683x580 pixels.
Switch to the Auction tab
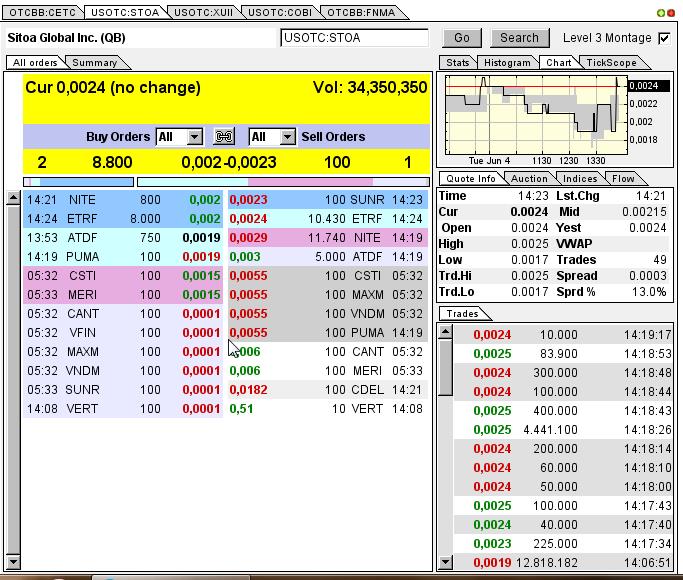click(x=529, y=179)
